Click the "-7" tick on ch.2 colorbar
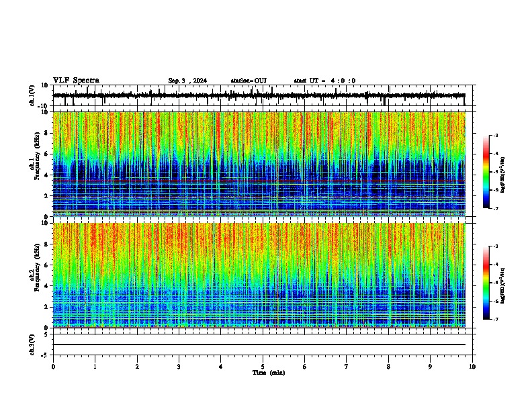This screenshot has width=532, height=411. (x=495, y=319)
